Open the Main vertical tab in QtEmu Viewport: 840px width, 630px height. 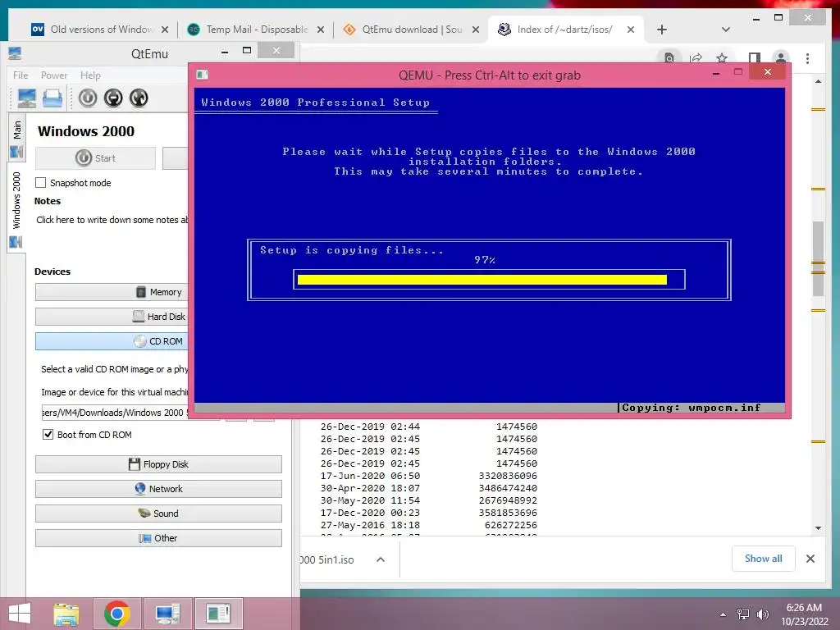coord(16,138)
